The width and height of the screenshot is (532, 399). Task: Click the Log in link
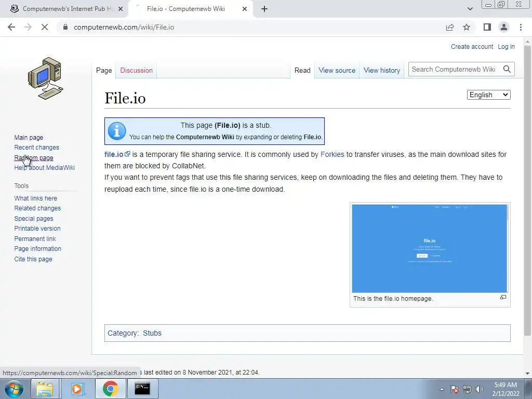(x=506, y=46)
